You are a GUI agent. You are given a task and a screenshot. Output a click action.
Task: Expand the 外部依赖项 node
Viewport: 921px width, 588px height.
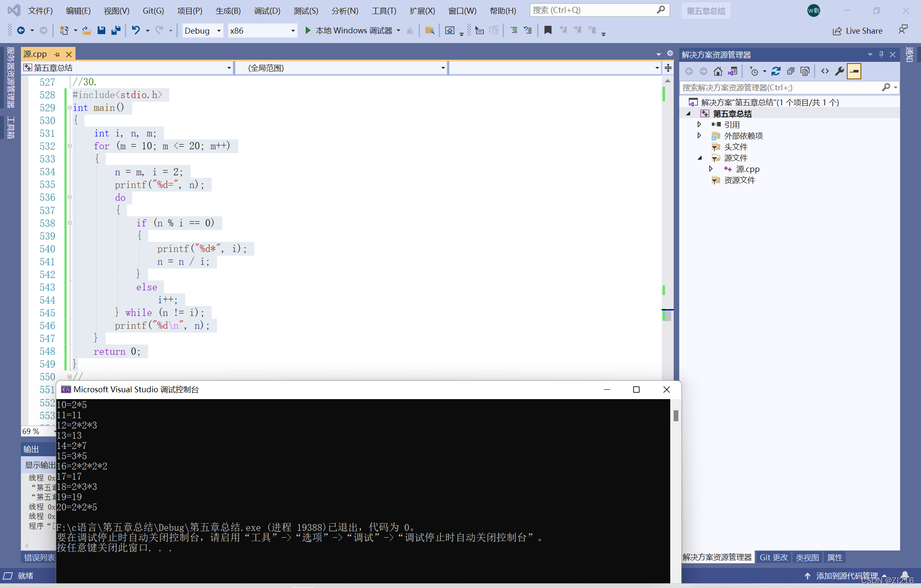pyautogui.click(x=699, y=136)
